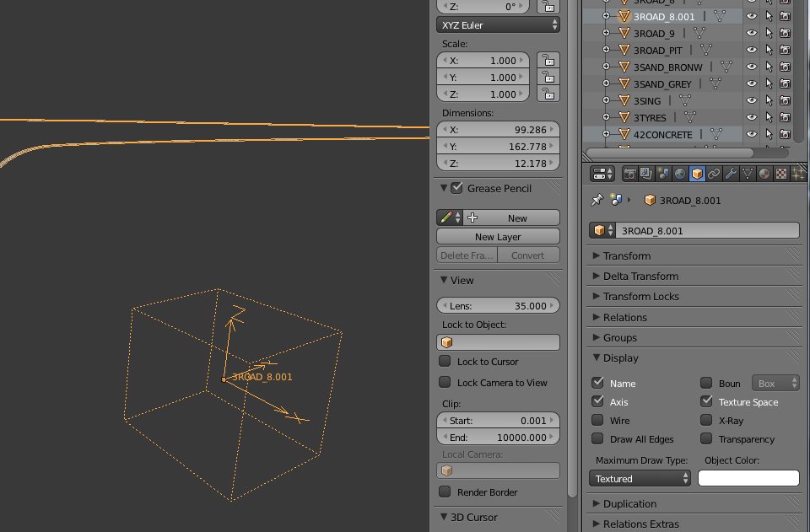Hide 3SAND_BRONW with its eye icon
Image resolution: width=810 pixels, height=532 pixels.
[752, 67]
